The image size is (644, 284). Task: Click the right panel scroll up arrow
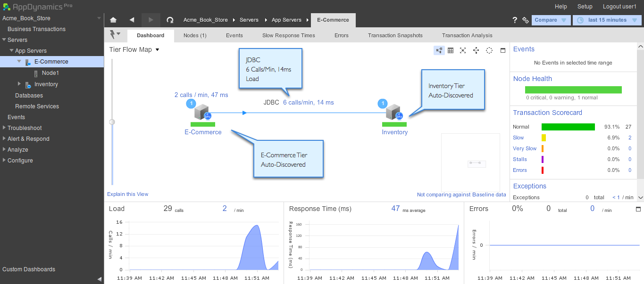coord(640,47)
